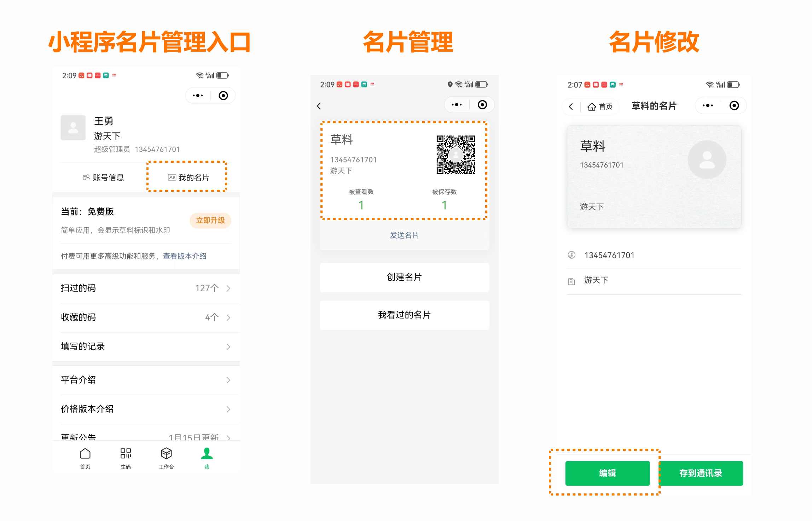Image resolution: width=812 pixels, height=521 pixels.
Task: Tap 王勇's profile avatar
Action: [73, 128]
